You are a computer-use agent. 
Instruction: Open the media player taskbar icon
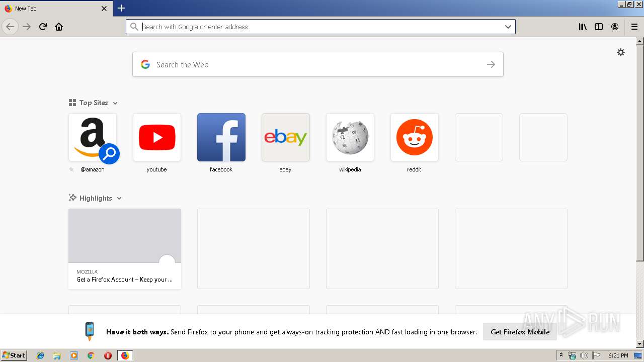74,355
